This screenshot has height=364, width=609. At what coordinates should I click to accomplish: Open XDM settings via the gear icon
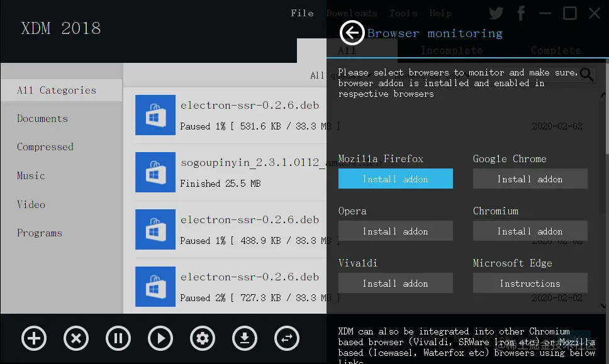pos(203,338)
